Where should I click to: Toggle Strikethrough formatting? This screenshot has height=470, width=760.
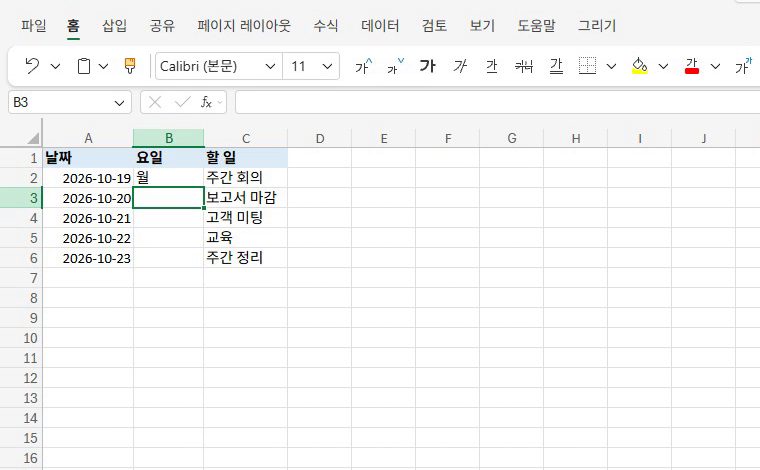pyautogui.click(x=523, y=66)
